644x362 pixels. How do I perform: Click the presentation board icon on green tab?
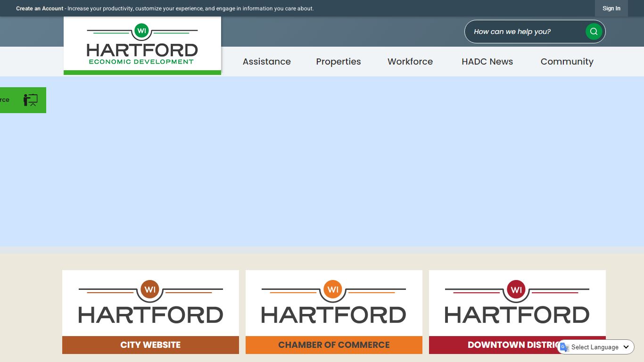click(x=31, y=100)
